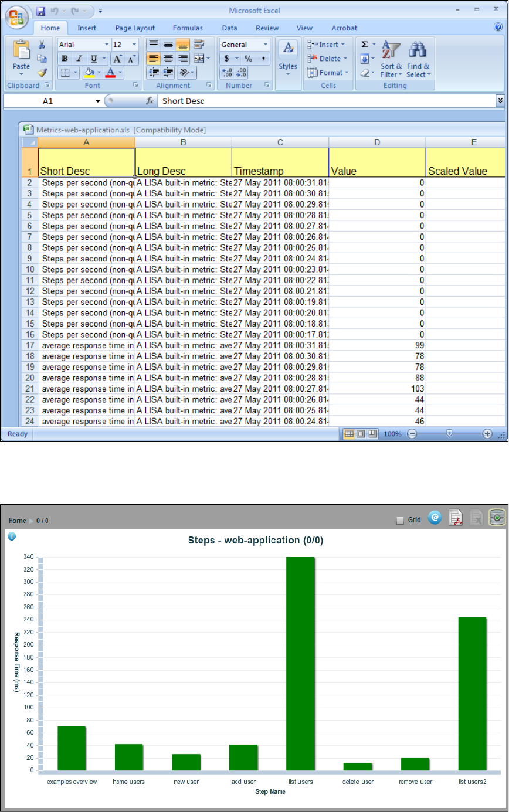This screenshot has width=509, height=812.
Task: Apply fill color paint bucket
Action: click(89, 73)
